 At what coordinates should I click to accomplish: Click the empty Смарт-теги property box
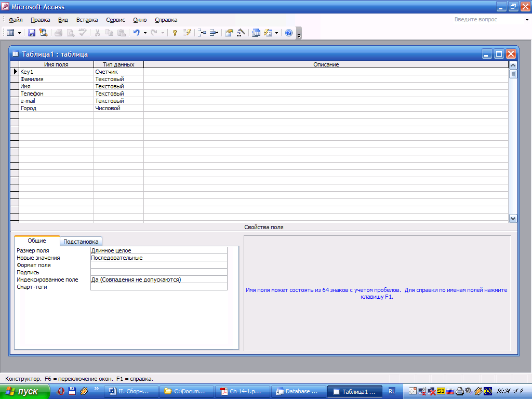pos(159,287)
